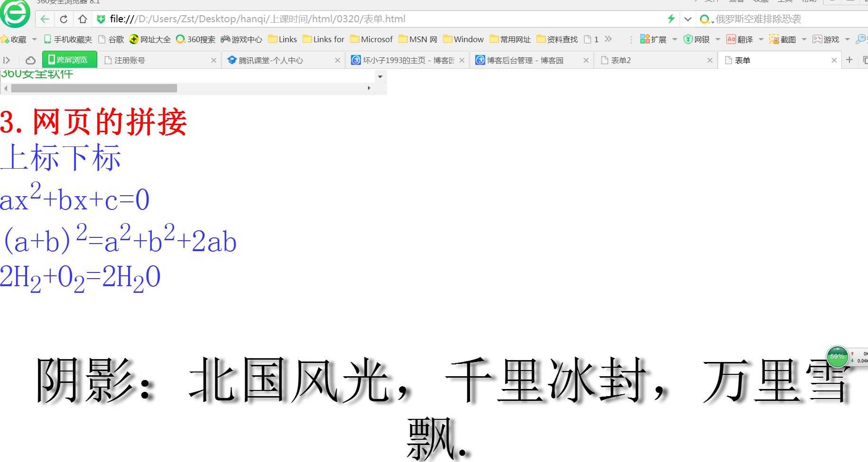Open the 资料查找 bookmark folder

[557, 39]
